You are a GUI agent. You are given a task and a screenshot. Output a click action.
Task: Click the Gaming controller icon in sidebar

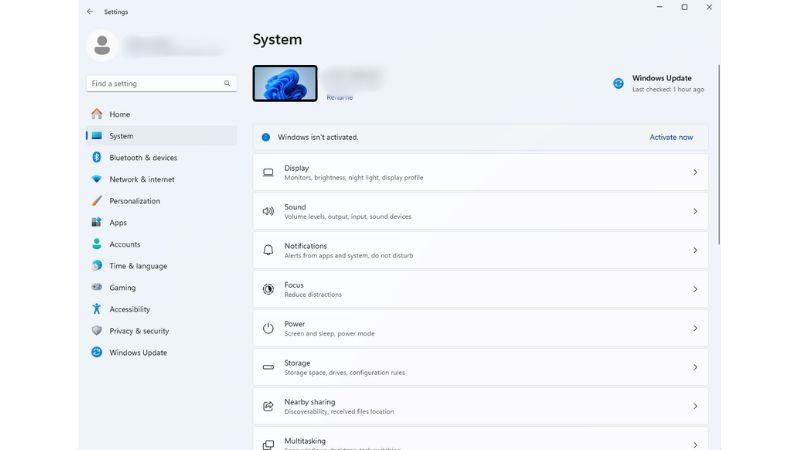(97, 288)
